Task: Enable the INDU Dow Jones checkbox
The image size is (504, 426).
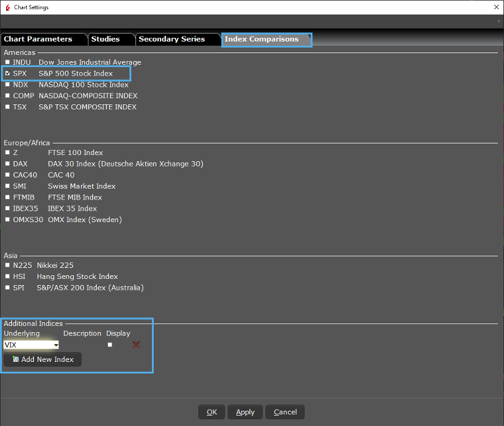Action: point(7,62)
